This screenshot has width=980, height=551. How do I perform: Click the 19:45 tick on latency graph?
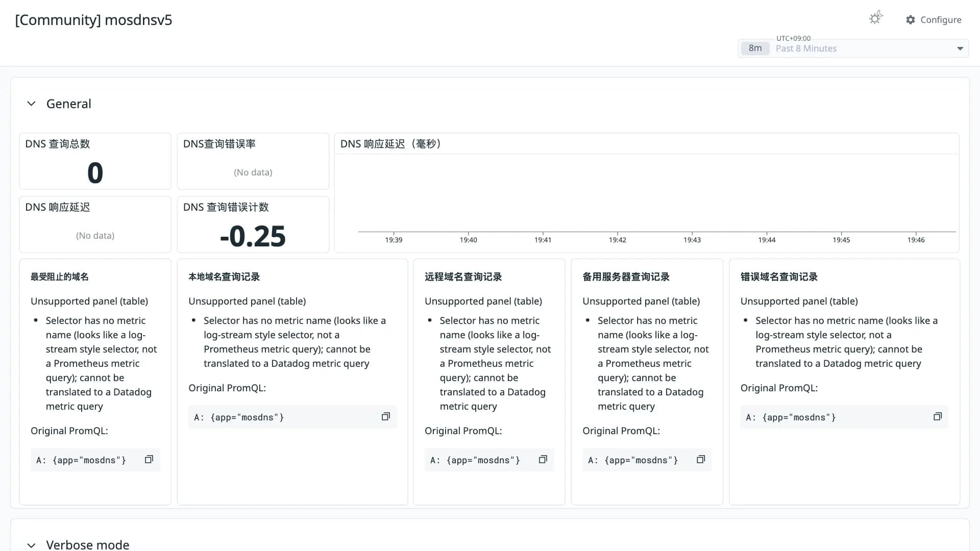tap(841, 240)
